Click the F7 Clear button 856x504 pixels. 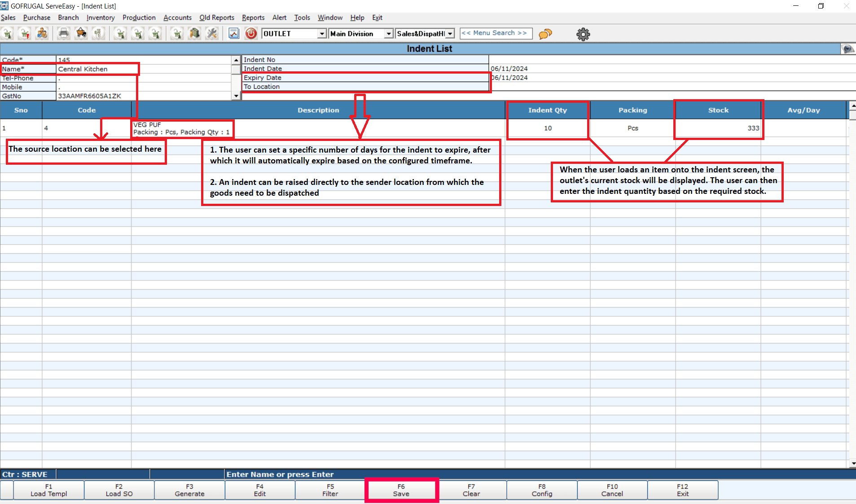point(471,490)
